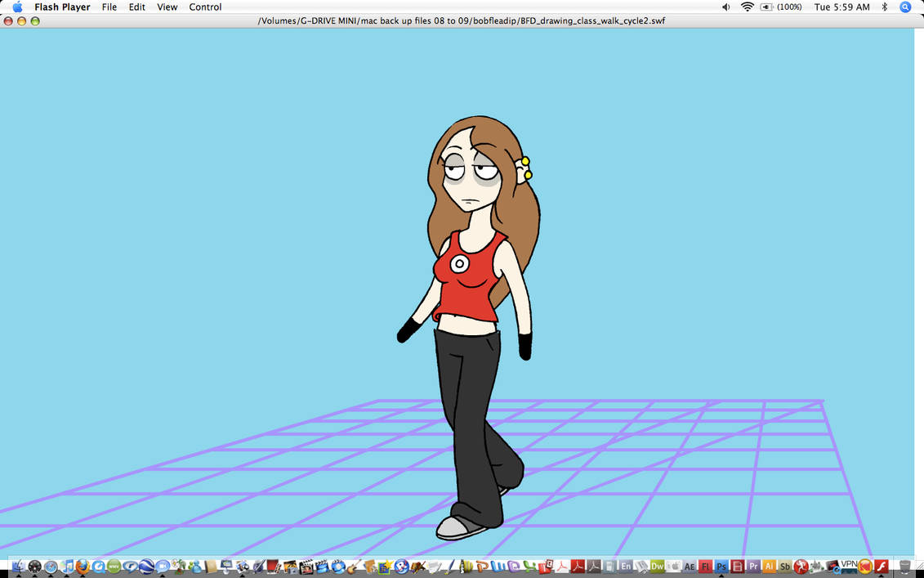Launch Firefox from the Dock
Image resolution: width=924 pixels, height=578 pixels.
tap(83, 566)
